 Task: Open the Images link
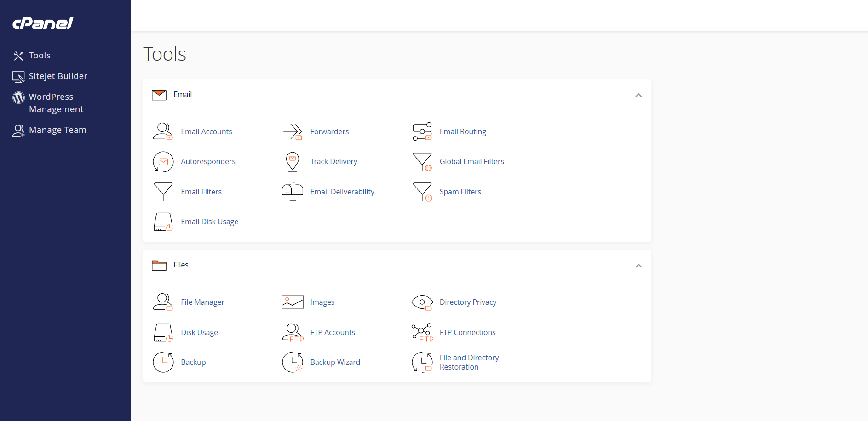(322, 302)
